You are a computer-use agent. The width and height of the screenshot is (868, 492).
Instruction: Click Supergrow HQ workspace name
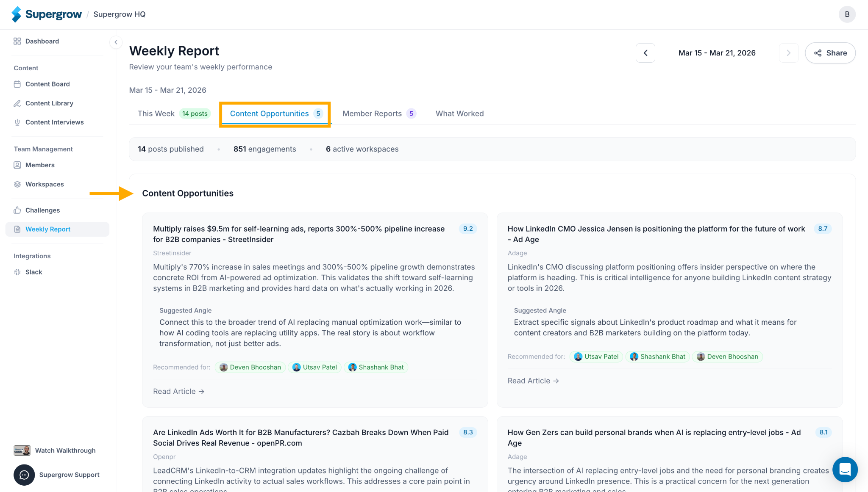click(120, 14)
